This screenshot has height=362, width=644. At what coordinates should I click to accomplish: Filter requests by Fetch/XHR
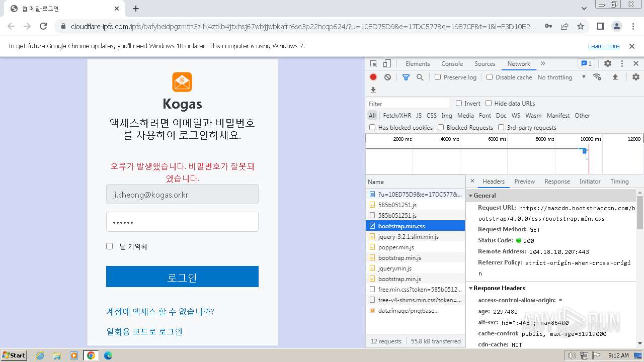[397, 116]
